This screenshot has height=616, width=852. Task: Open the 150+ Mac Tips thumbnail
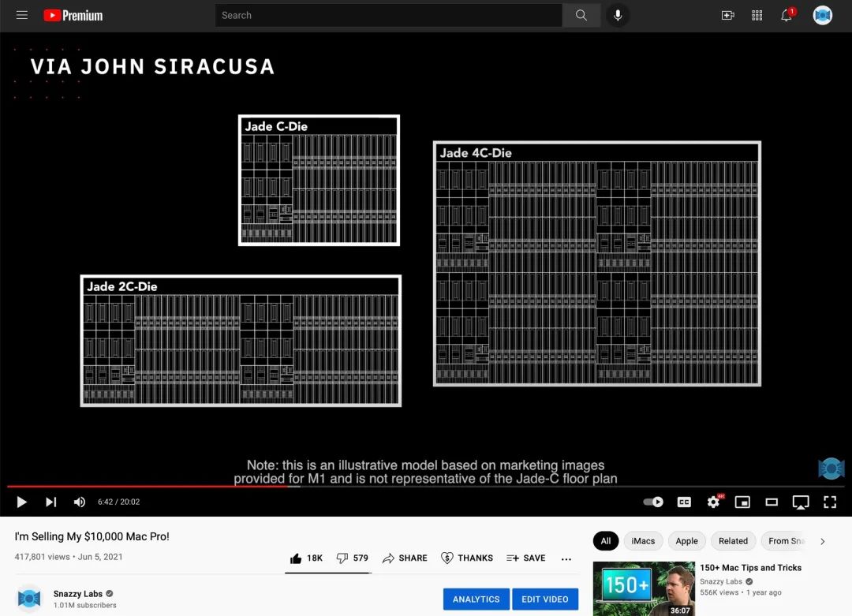pos(644,589)
